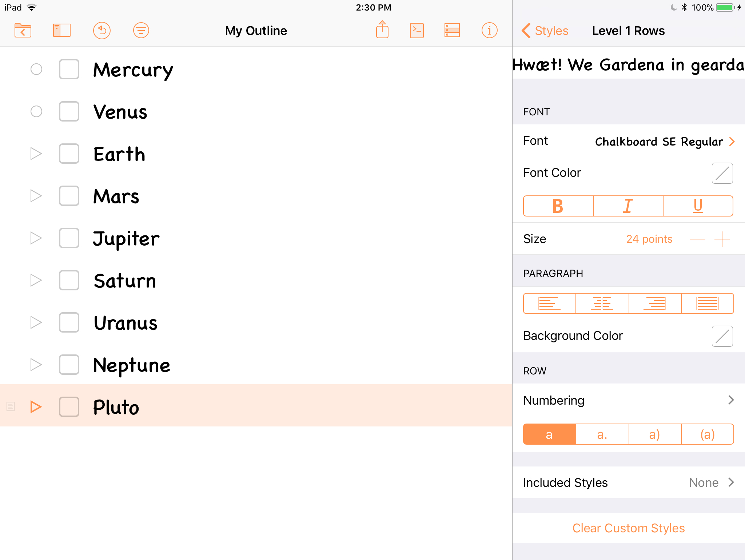Image resolution: width=745 pixels, height=560 pixels.
Task: Expand the Jupiter row children
Action: [36, 238]
